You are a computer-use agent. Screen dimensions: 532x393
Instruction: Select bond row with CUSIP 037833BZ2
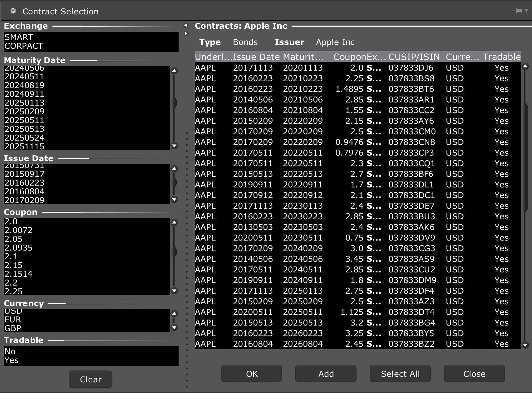[358, 344]
